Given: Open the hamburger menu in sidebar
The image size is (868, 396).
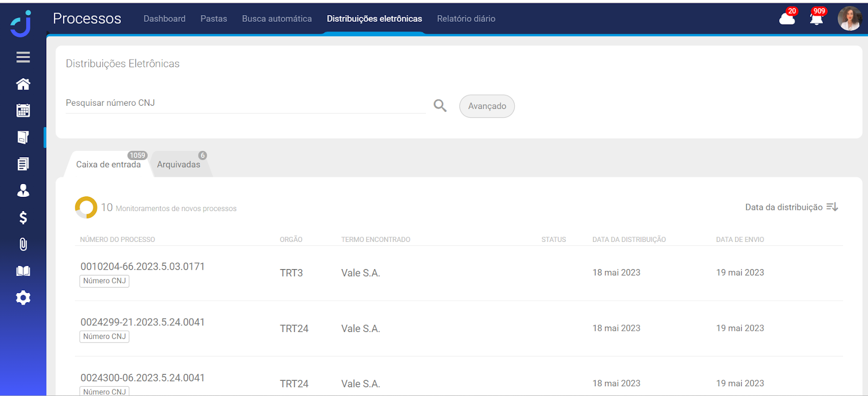Looking at the screenshot, I should click(x=23, y=57).
